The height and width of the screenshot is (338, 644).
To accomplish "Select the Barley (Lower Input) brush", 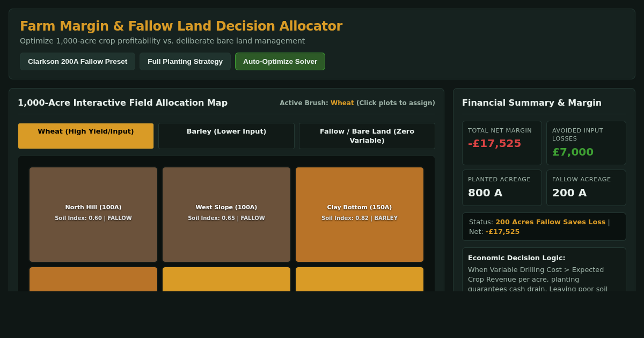I will coord(226,136).
